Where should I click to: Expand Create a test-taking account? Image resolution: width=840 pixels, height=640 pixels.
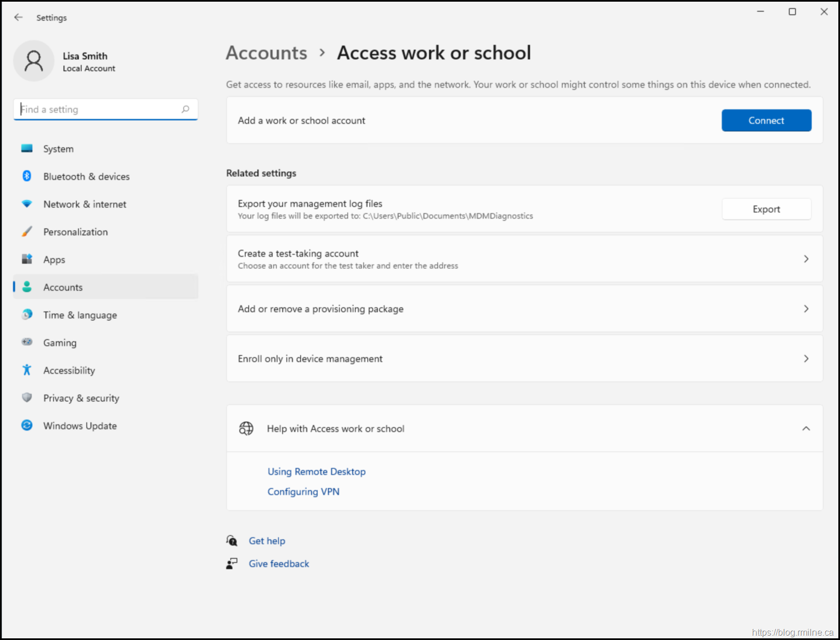pos(806,259)
